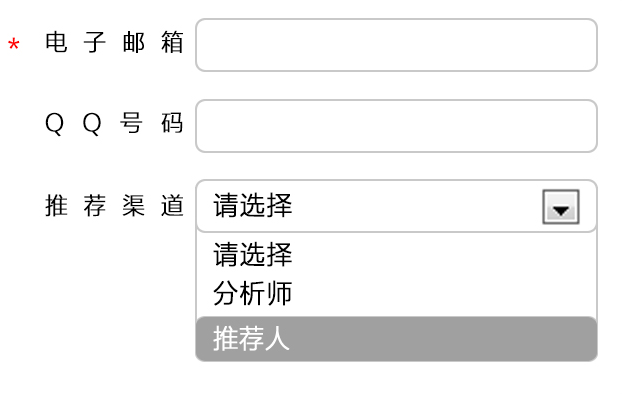Place the cursor in the email address field
622x394 pixels.
[x=396, y=45]
